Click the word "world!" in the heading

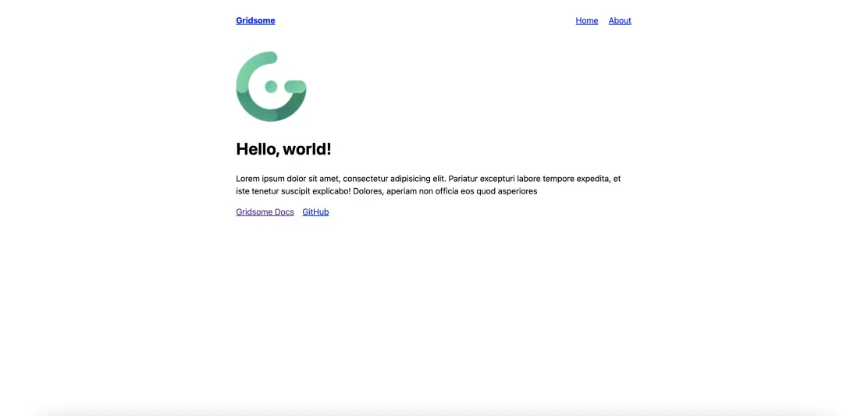tap(308, 149)
